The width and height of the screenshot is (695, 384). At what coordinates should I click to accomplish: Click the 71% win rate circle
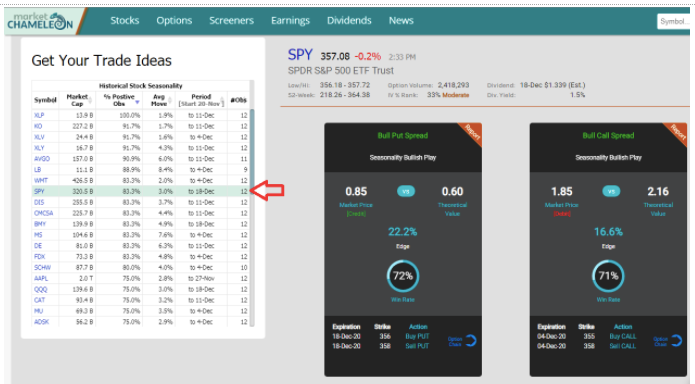608,276
